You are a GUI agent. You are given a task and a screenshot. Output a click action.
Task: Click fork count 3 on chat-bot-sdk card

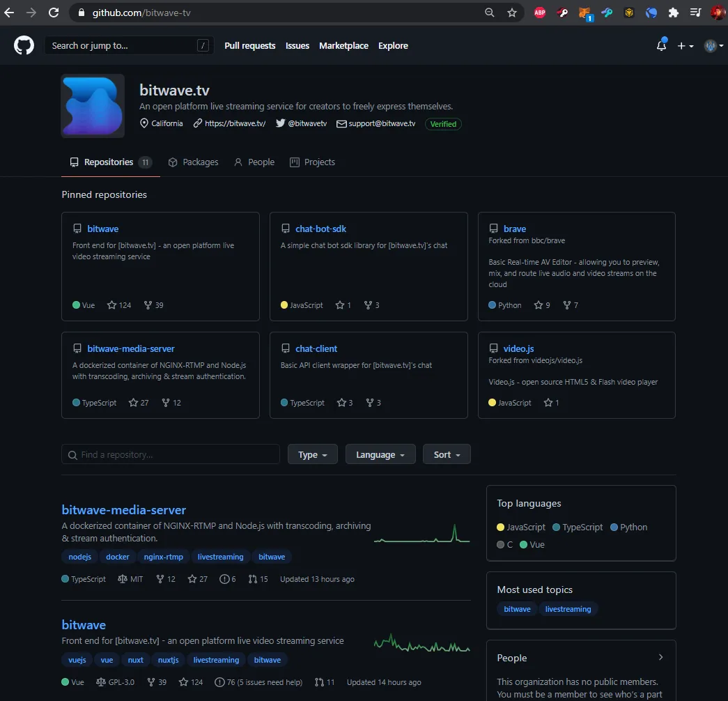click(372, 305)
